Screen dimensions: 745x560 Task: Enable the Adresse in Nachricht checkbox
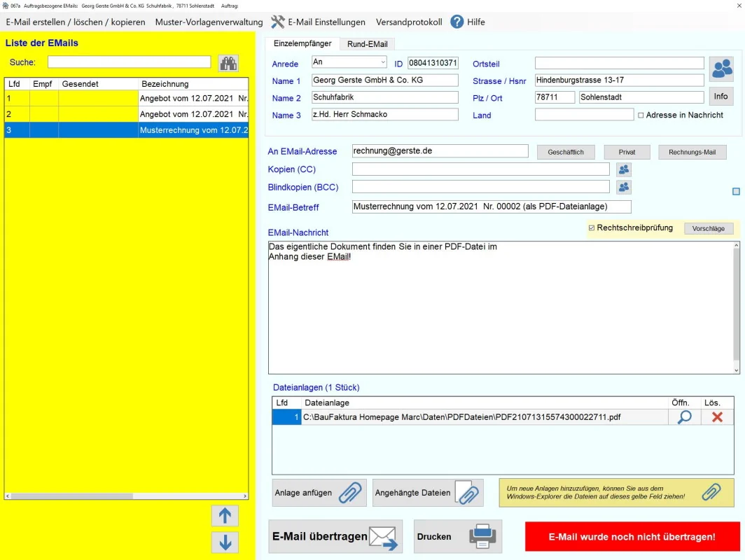(641, 115)
